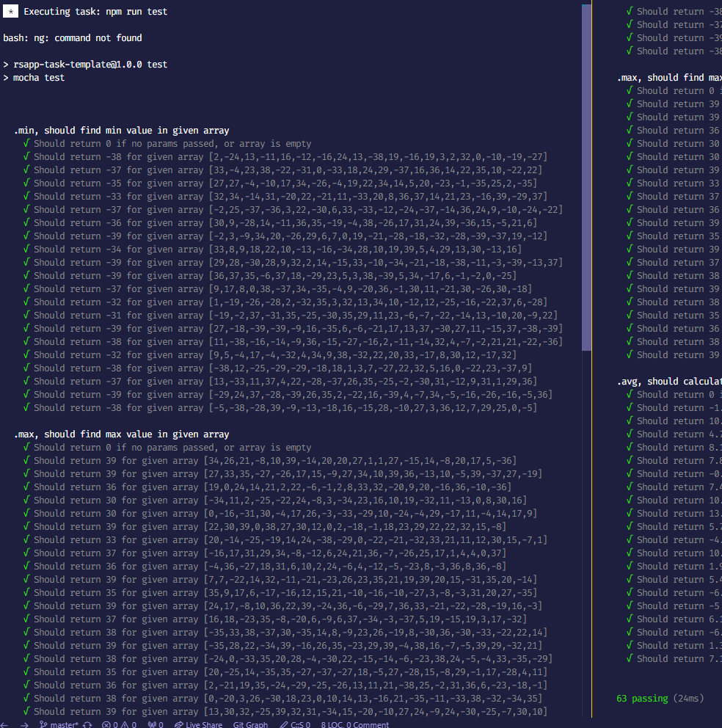Click right terminal row 'Should return 33'
This screenshot has width=722, height=728.
(x=674, y=183)
